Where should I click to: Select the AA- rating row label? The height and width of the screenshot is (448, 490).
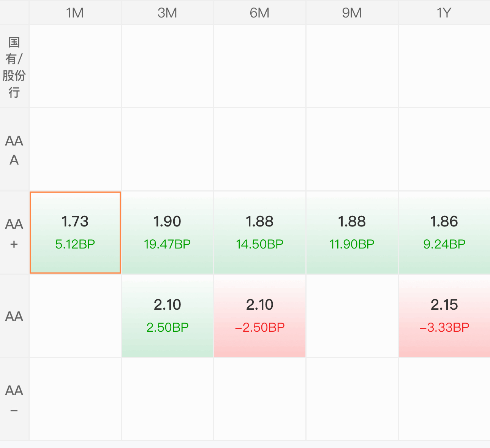[x=14, y=399]
